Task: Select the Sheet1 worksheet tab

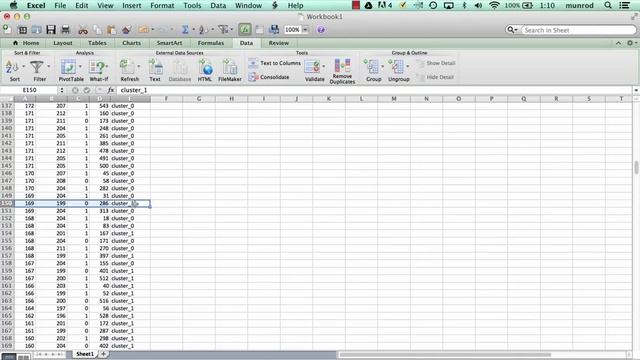Action: [x=85, y=354]
